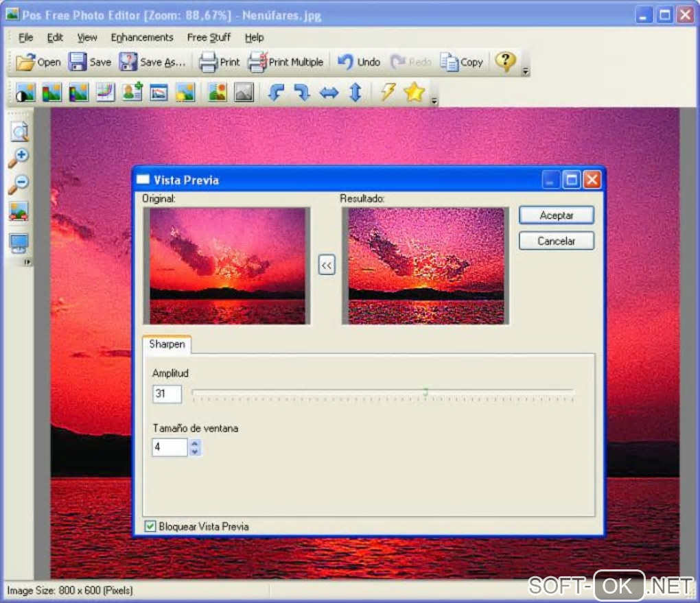Open the Edit menu
This screenshot has height=603, width=700.
point(55,38)
